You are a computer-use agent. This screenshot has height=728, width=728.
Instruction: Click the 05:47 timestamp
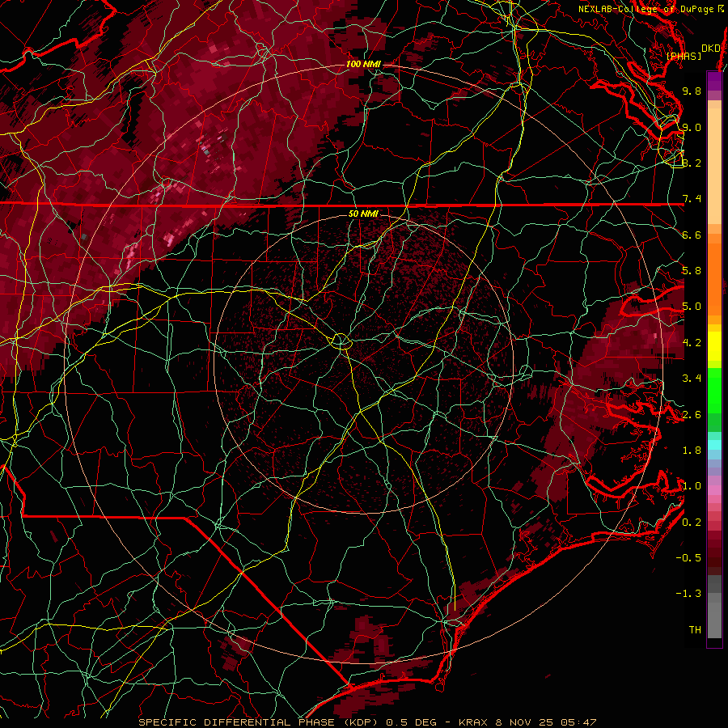pyautogui.click(x=579, y=722)
